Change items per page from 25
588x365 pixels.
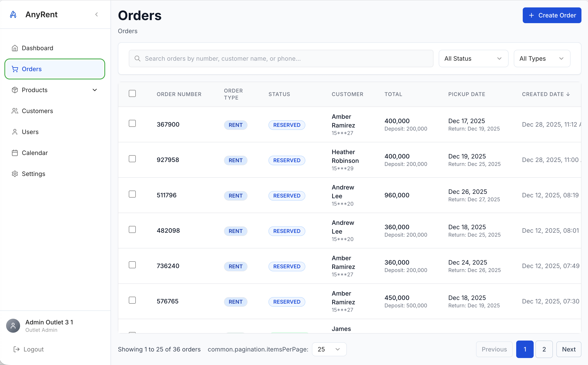pos(329,349)
